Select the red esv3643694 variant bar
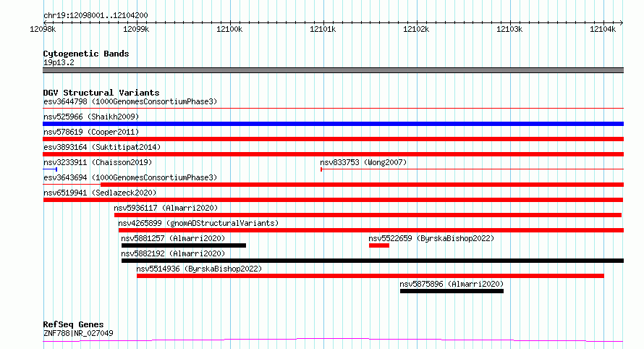 tap(333, 185)
